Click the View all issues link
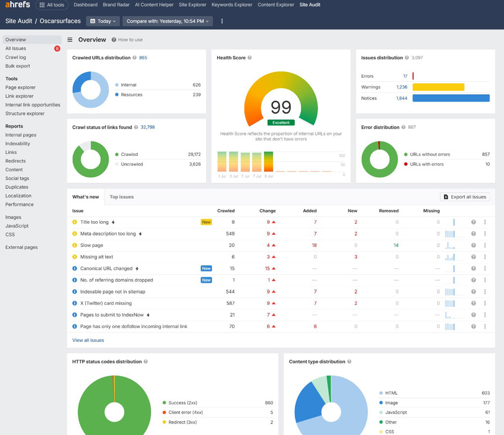Image resolution: width=504 pixels, height=435 pixels. (88, 340)
